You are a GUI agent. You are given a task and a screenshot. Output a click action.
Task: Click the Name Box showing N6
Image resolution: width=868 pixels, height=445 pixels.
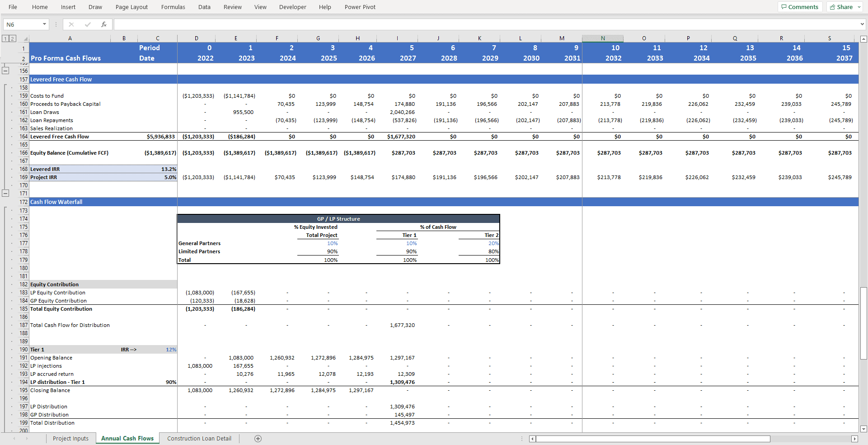tap(22, 24)
